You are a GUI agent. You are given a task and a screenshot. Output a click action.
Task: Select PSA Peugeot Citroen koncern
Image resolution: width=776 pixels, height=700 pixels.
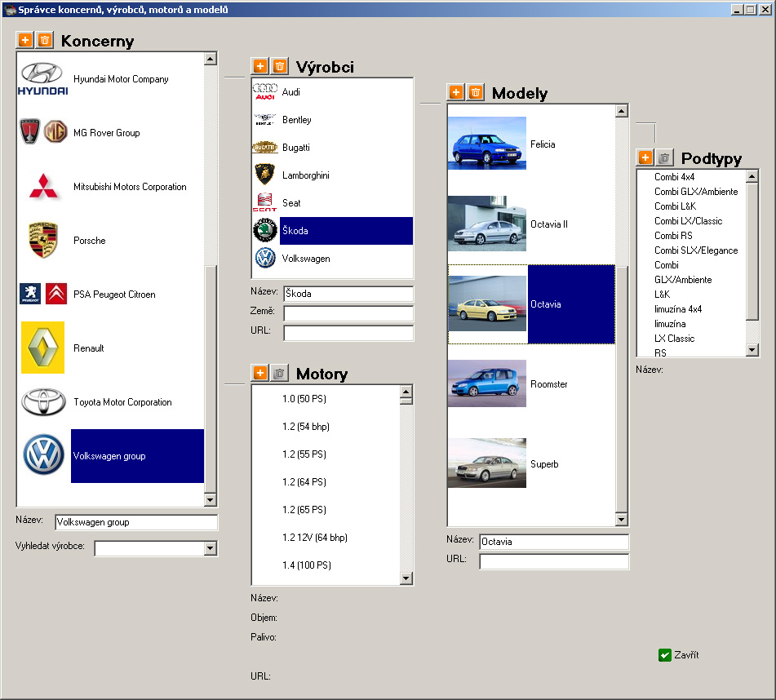click(114, 295)
